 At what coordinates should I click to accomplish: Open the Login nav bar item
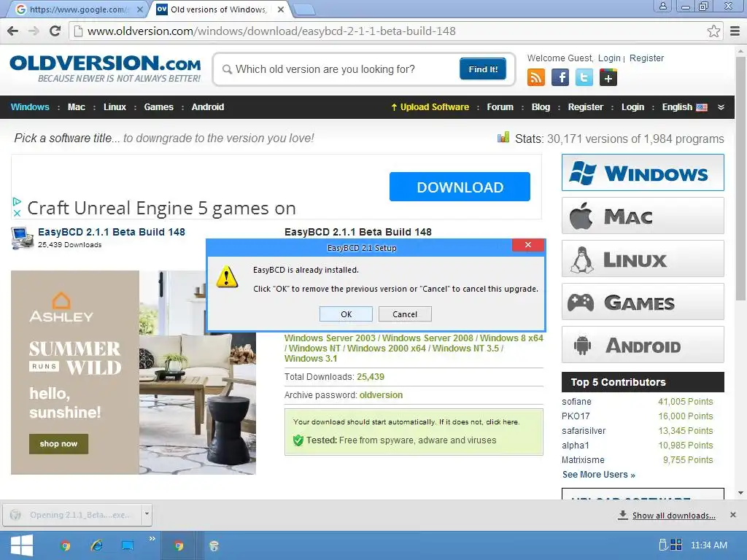tap(632, 107)
